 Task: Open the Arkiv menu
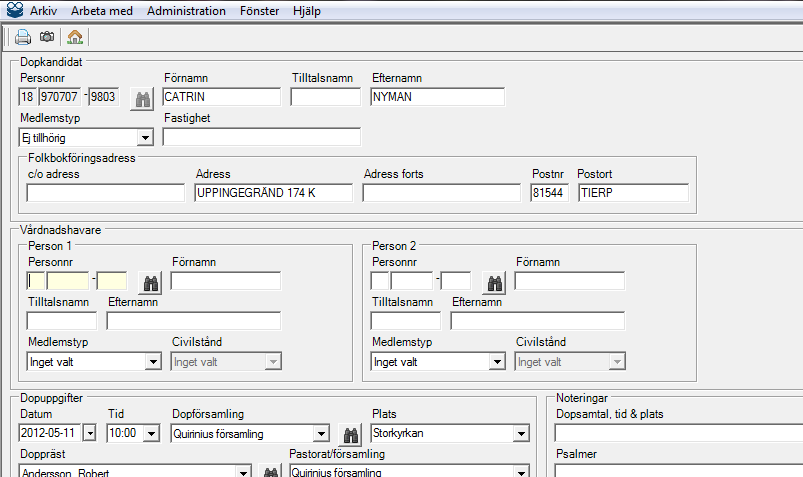(x=44, y=11)
